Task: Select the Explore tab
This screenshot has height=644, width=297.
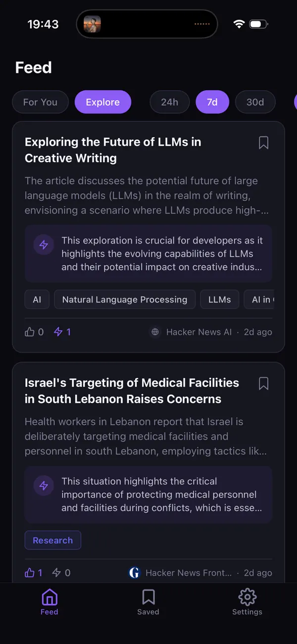Action: [102, 102]
